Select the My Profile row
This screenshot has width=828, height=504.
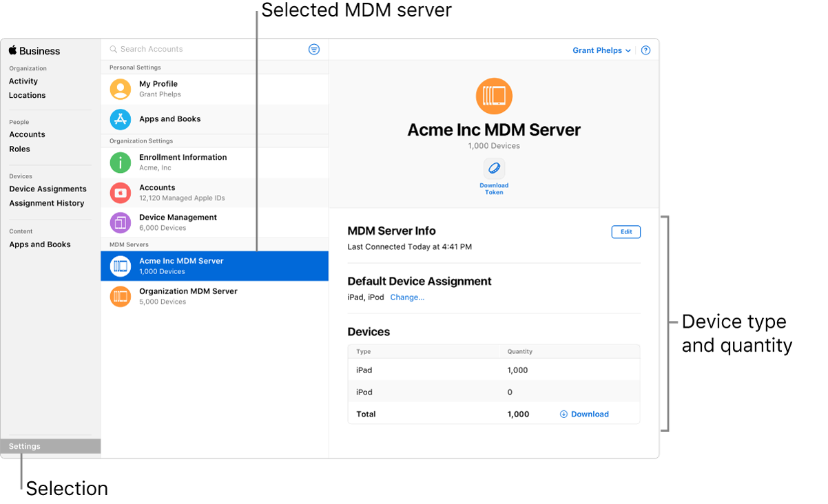pyautogui.click(x=215, y=90)
